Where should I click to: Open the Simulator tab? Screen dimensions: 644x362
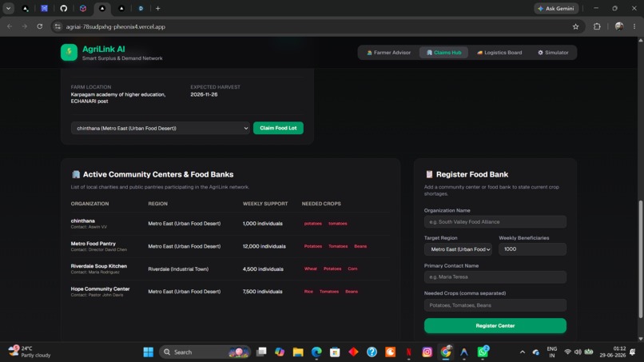point(553,53)
